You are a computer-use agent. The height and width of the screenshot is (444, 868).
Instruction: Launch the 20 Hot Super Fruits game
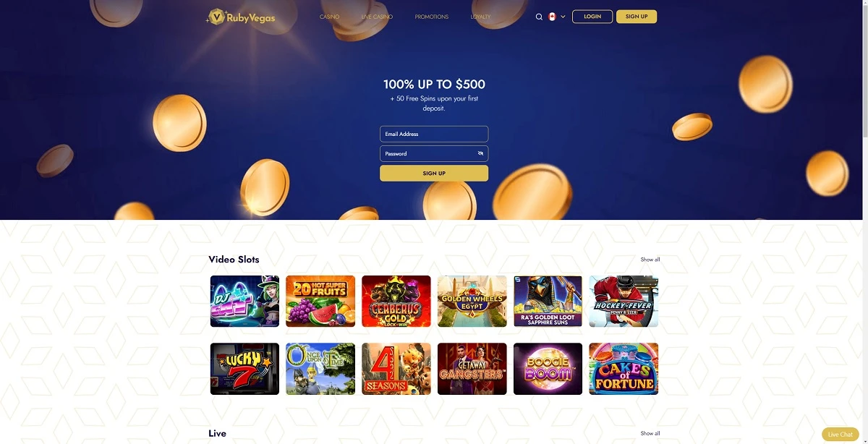point(320,301)
